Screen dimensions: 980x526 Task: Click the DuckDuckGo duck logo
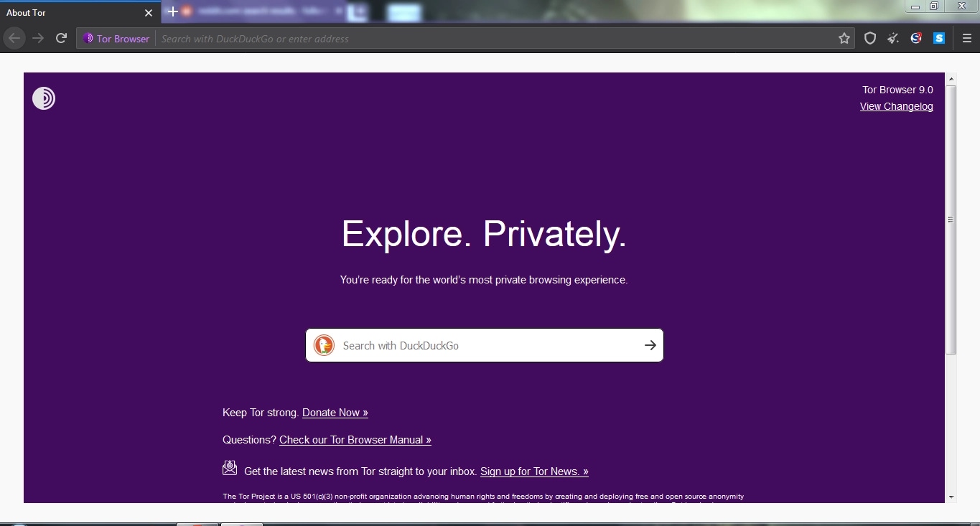(324, 345)
